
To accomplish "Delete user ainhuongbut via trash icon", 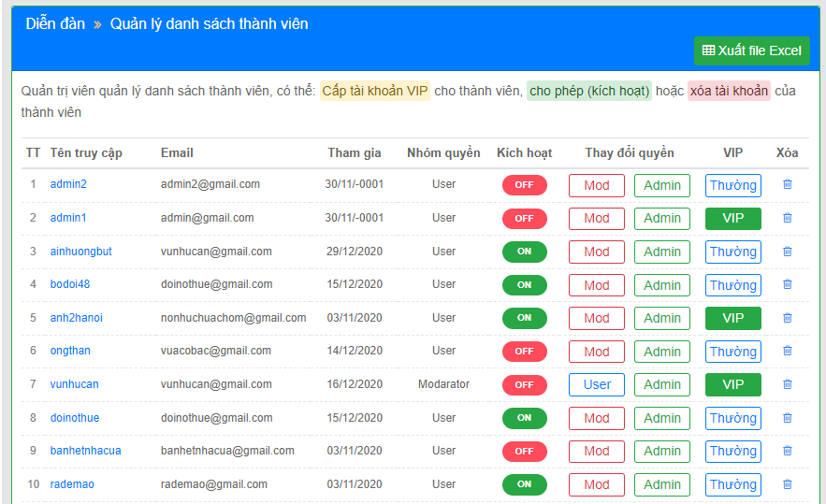I will [787, 252].
